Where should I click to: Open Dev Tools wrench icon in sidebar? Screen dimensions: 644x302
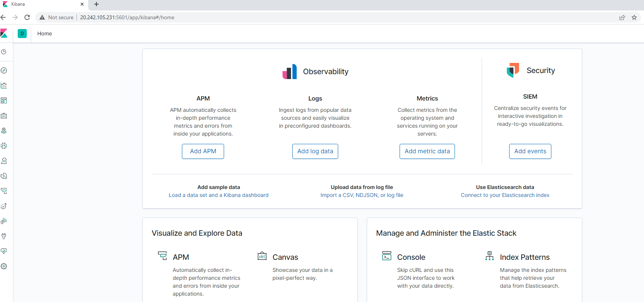(x=4, y=236)
